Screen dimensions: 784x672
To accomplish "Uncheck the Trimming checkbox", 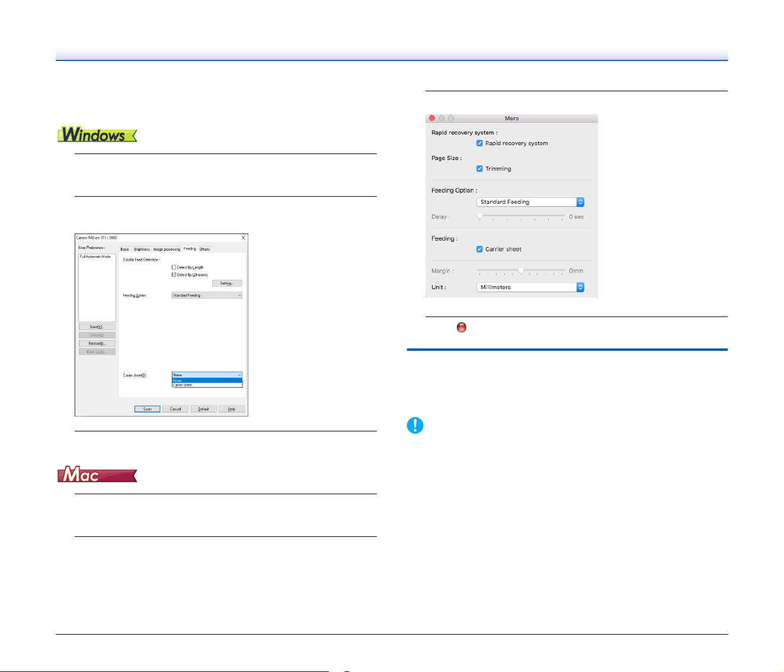I will click(479, 168).
